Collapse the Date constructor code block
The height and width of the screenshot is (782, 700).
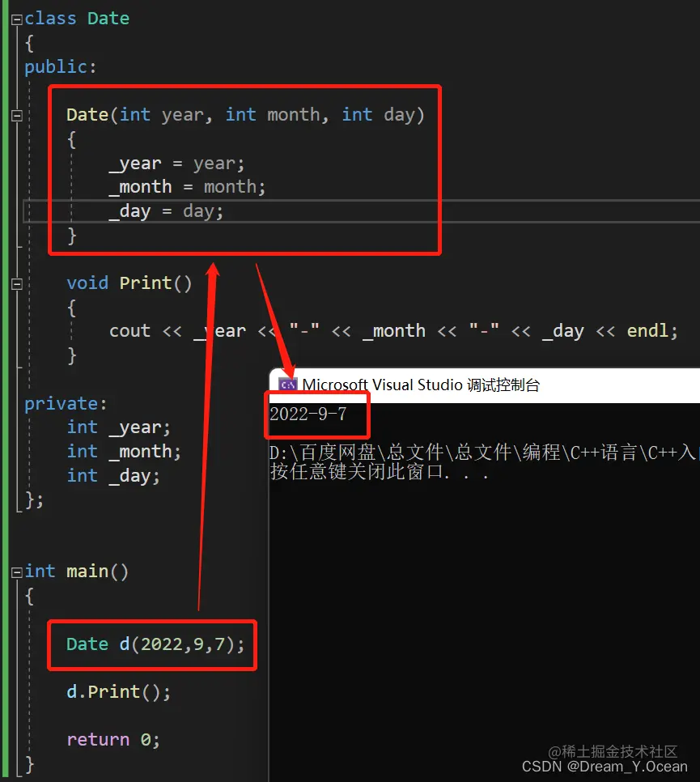click(x=17, y=116)
